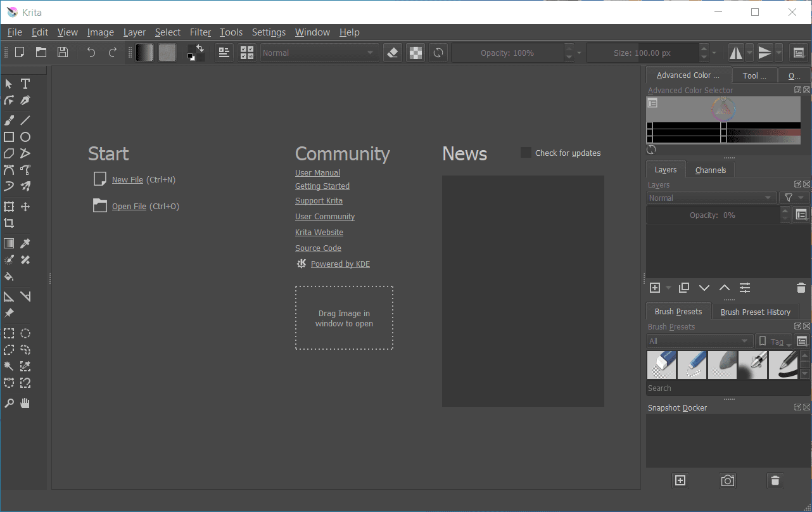Select the Crop tool
This screenshot has height=512, width=812.
pyautogui.click(x=9, y=223)
